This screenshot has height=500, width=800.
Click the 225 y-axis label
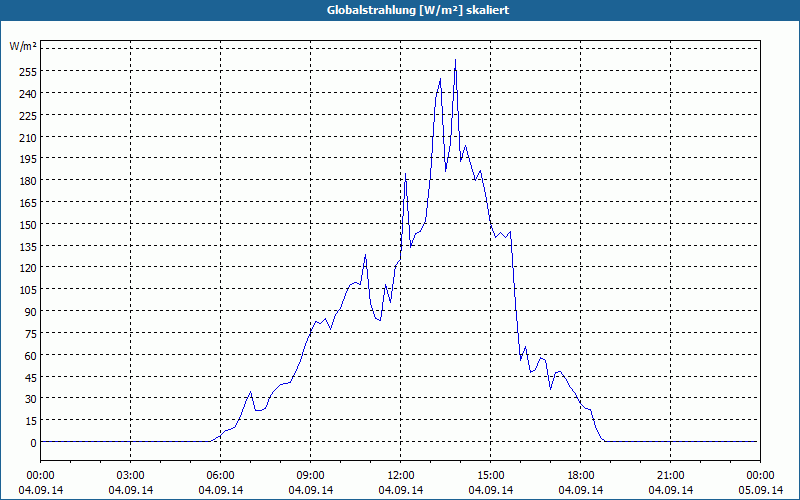pos(27,116)
